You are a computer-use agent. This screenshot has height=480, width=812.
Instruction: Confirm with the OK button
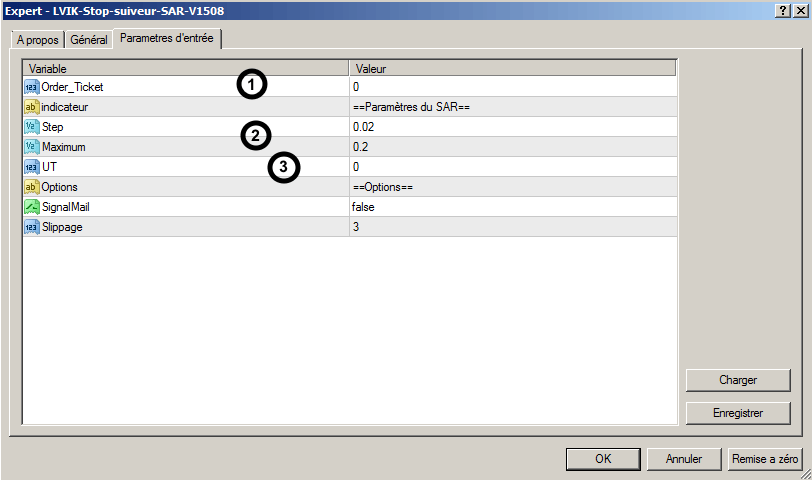pyautogui.click(x=603, y=459)
